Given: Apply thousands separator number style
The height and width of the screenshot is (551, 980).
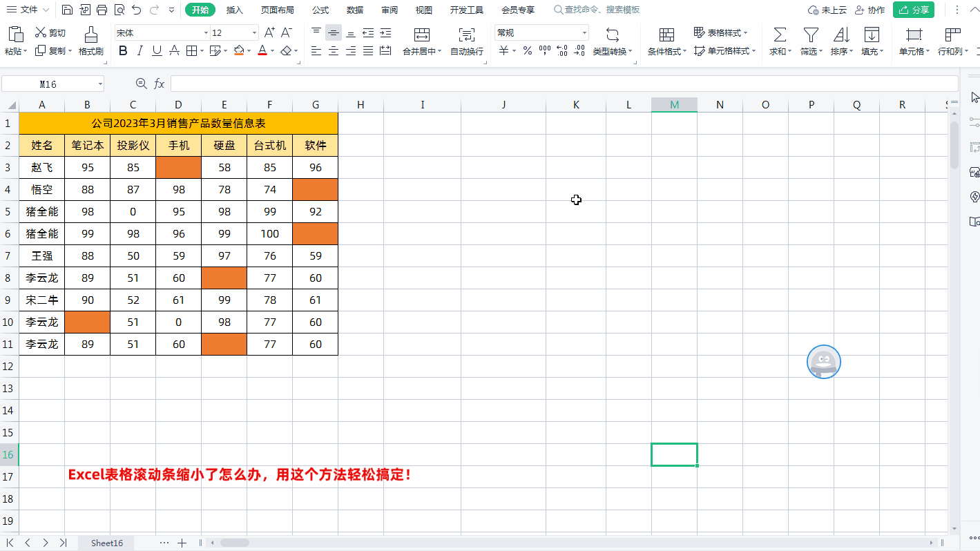Looking at the screenshot, I should coord(545,50).
